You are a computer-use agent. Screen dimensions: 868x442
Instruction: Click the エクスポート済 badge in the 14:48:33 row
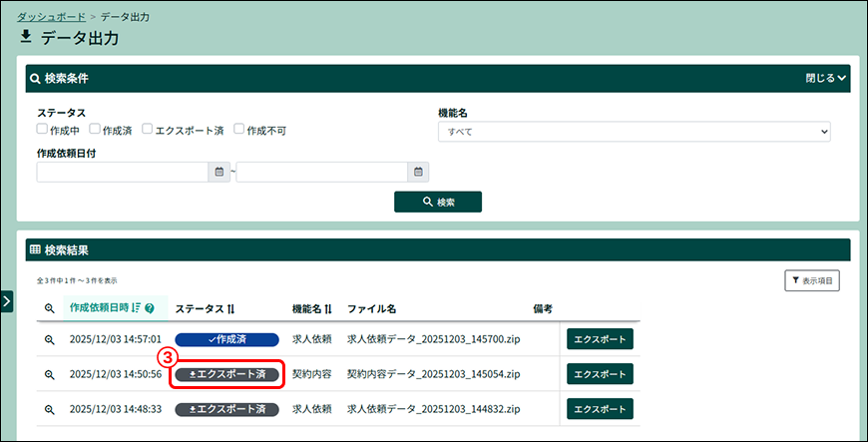(226, 409)
